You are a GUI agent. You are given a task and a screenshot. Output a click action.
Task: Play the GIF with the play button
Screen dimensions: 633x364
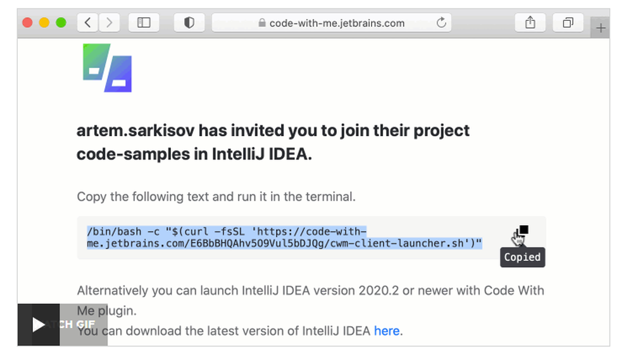coord(39,325)
